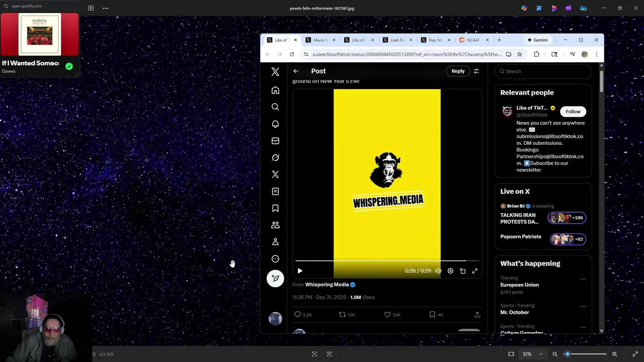Image resolution: width=644 pixels, height=362 pixels.
Task: Click the Chrome address bar URL
Action: coord(407,54)
